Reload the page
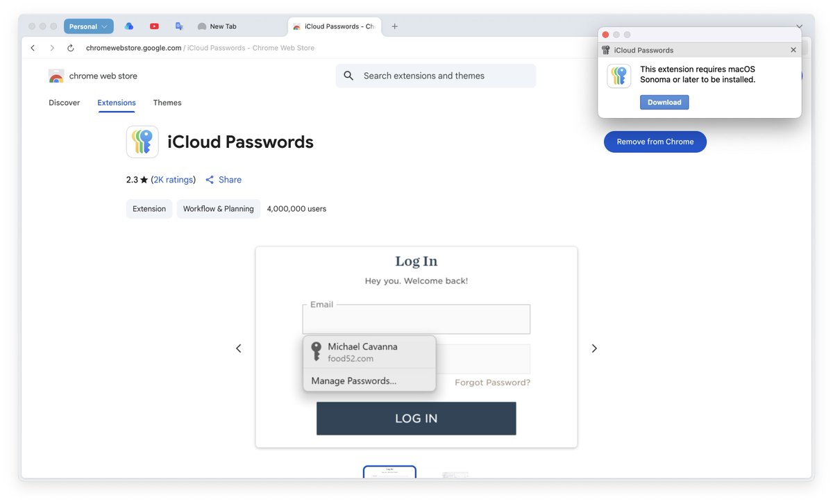833x504 pixels. [x=70, y=48]
